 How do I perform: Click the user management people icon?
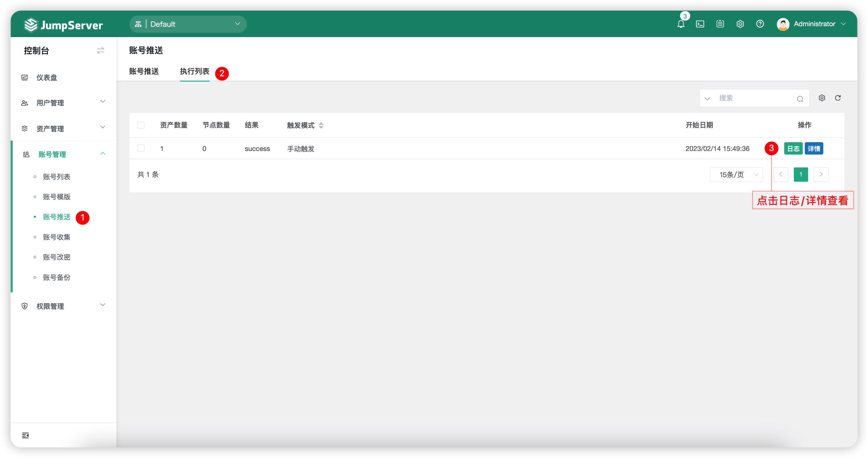pos(25,103)
